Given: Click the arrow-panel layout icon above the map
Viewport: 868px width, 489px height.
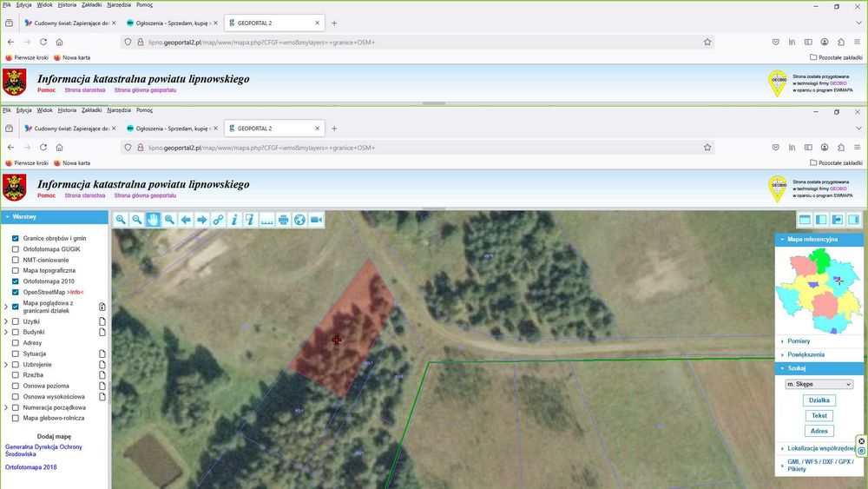Looking at the screenshot, I should coord(838,220).
